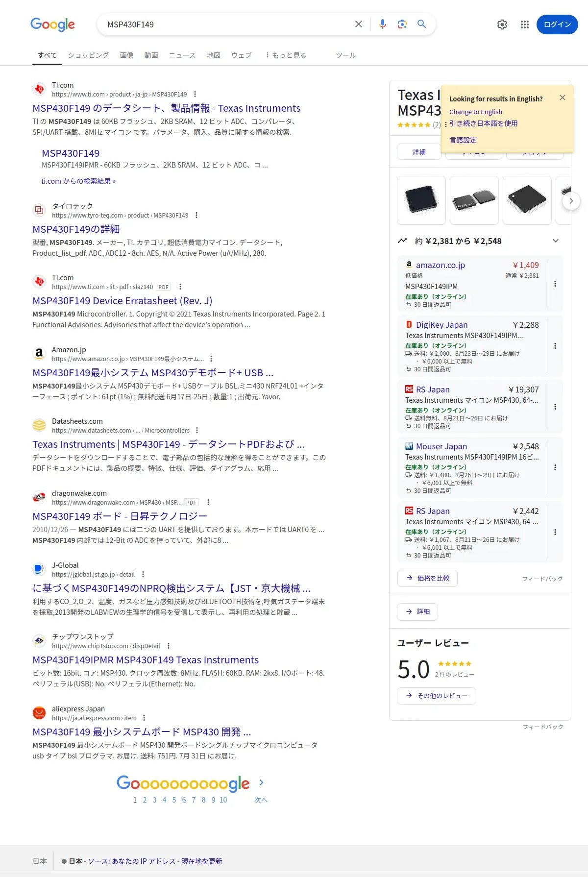The height and width of the screenshot is (877, 588).
Task: Dismiss the English results language popup
Action: 563,97
